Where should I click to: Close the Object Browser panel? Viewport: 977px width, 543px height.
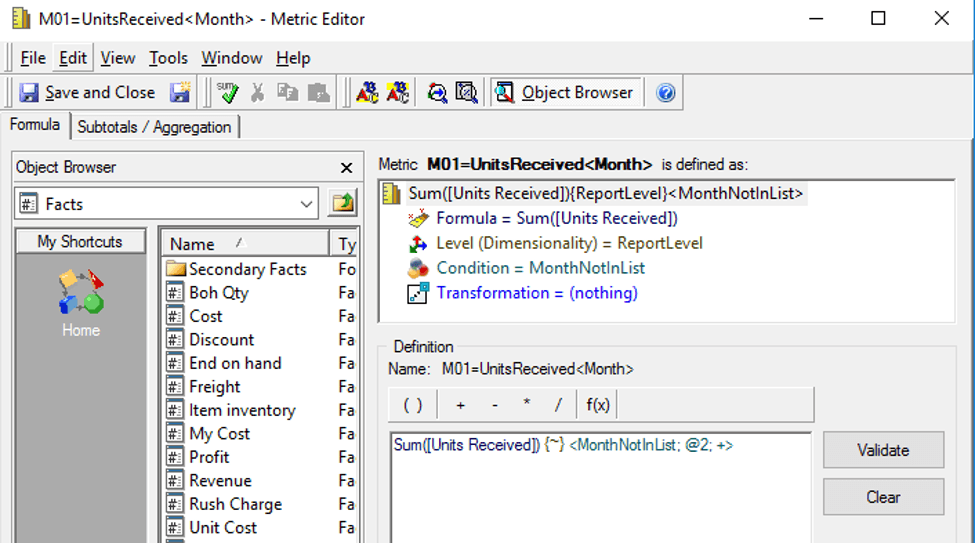(346, 168)
